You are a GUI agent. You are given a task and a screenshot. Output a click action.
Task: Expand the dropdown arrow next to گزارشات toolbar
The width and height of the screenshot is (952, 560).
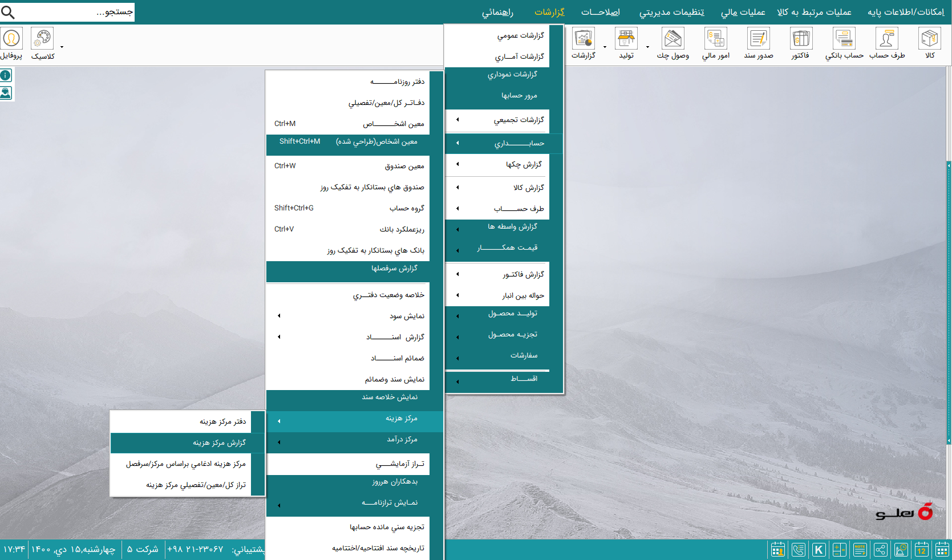point(605,47)
